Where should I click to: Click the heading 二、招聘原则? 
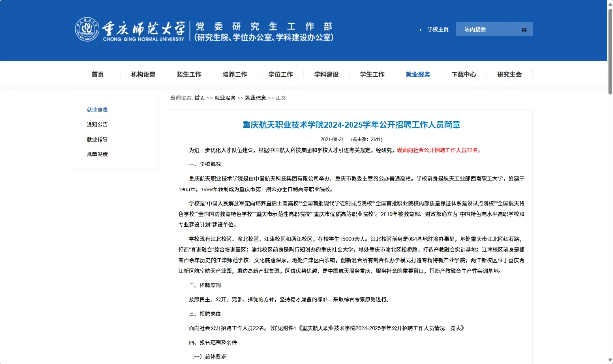pyautogui.click(x=205, y=285)
